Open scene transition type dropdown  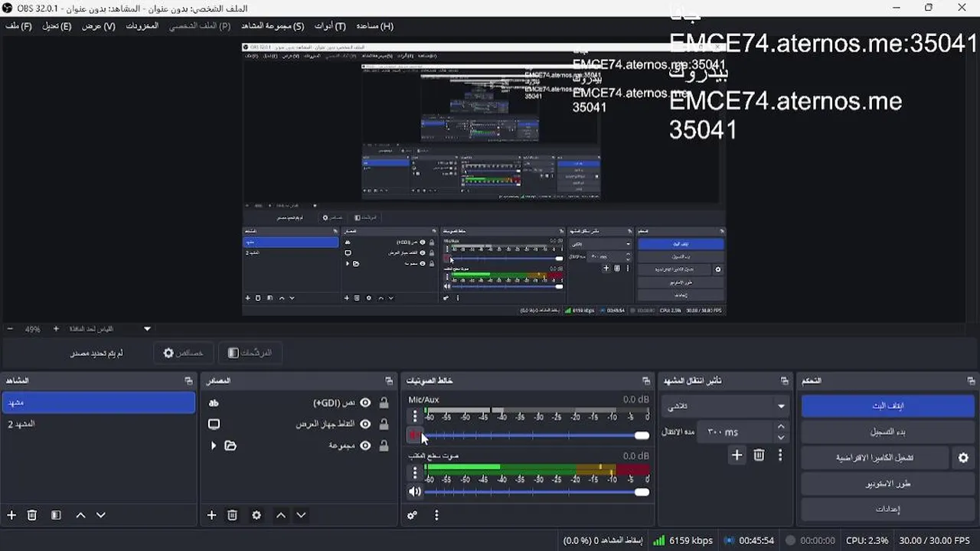(x=725, y=406)
